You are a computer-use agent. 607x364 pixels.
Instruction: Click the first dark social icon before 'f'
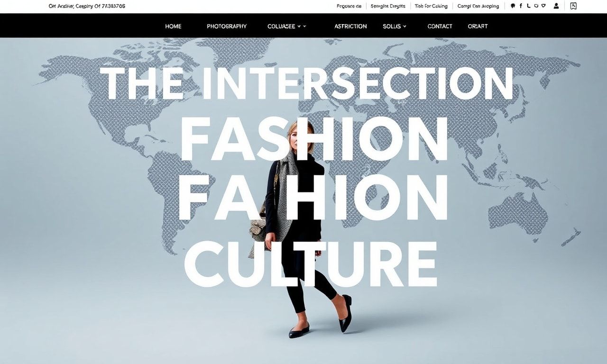[x=513, y=6]
